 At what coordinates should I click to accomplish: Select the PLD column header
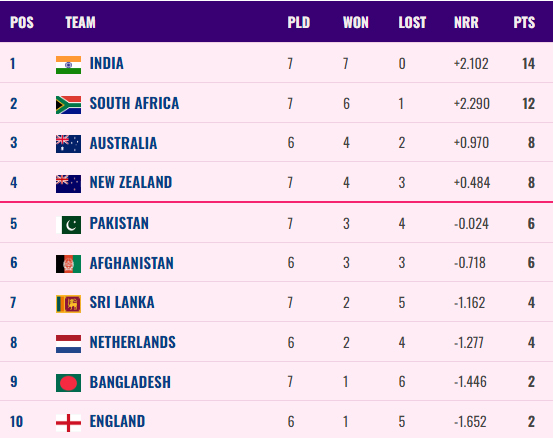(x=299, y=23)
